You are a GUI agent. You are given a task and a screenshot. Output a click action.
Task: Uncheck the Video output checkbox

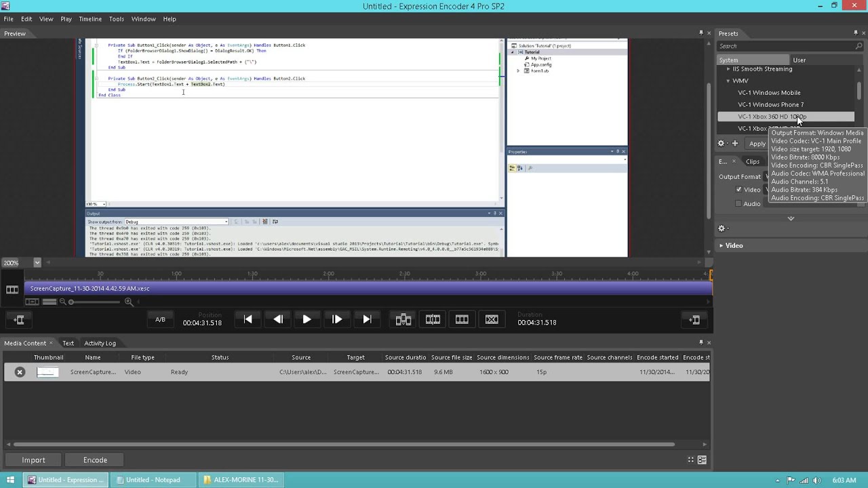tap(738, 190)
